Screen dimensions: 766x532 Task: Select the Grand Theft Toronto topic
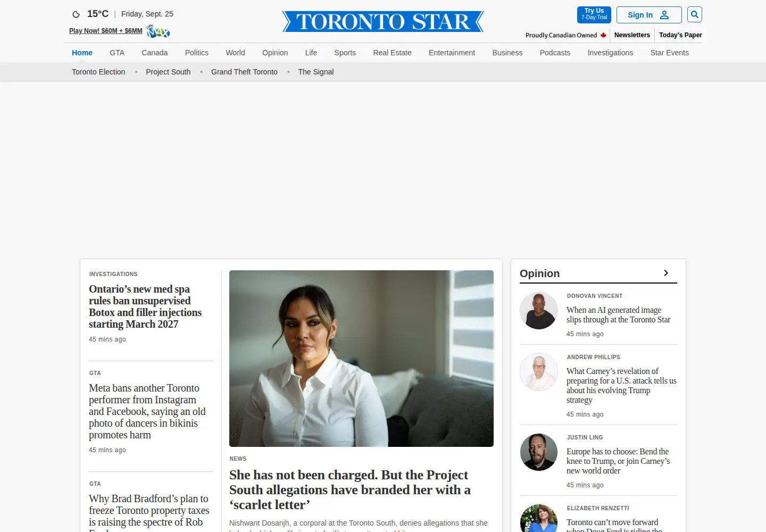click(244, 72)
